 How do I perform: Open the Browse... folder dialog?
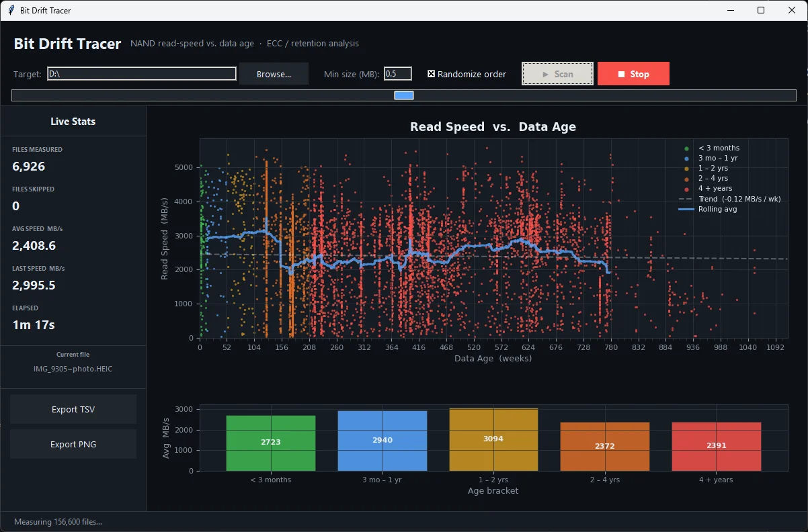click(x=274, y=74)
